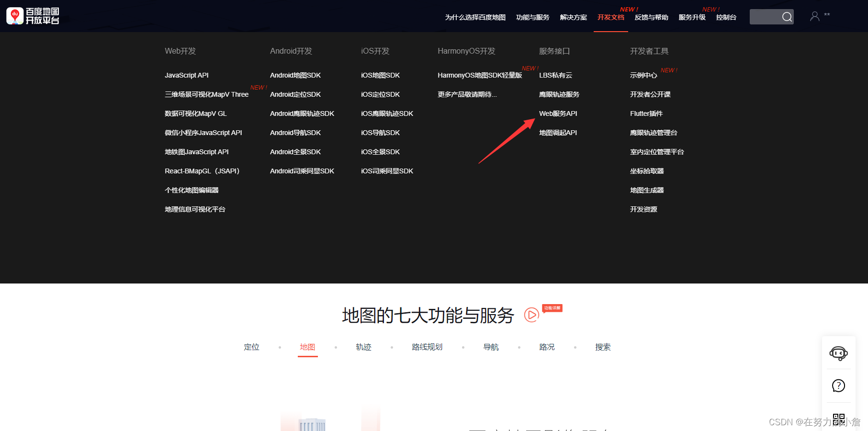
Task: Open 室内定位管理平台 link
Action: coord(657,152)
